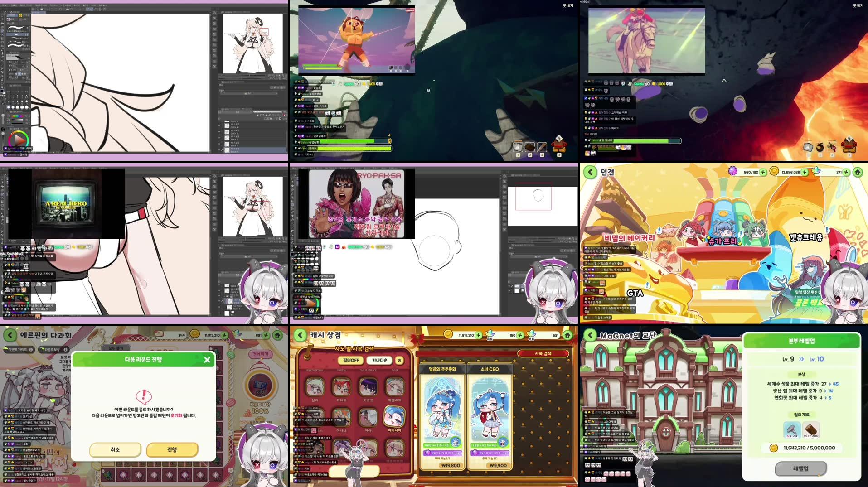Viewport: 868px width, 487px height.
Task: Toggle layer visibility in the Layers palette
Action: pos(219,126)
